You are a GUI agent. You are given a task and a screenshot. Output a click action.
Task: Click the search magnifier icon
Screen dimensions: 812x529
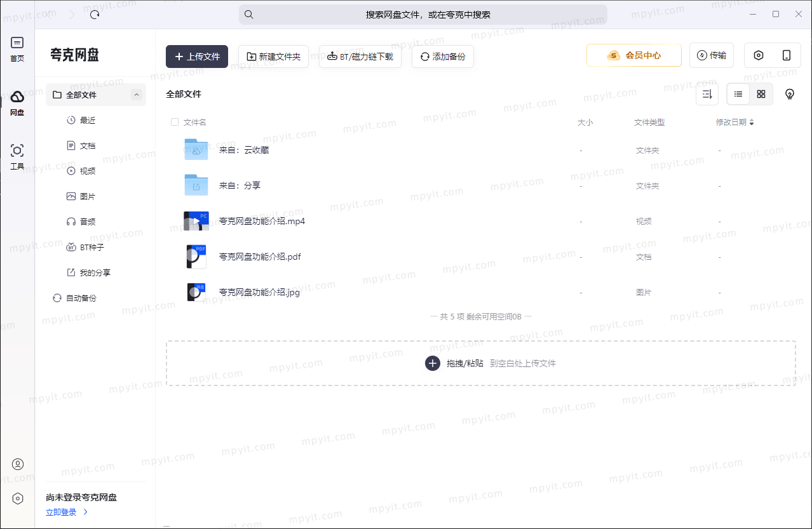249,15
